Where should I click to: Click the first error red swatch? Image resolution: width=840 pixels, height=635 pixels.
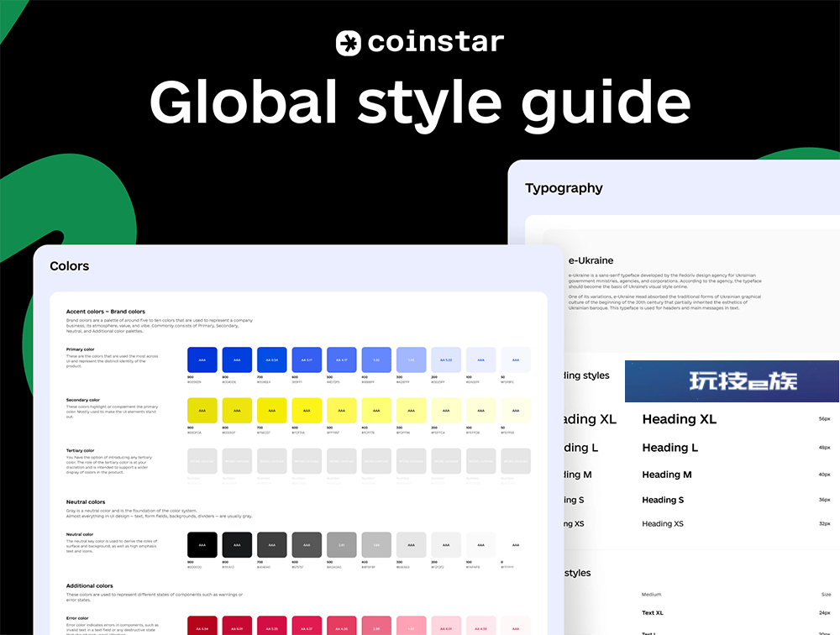202,626
